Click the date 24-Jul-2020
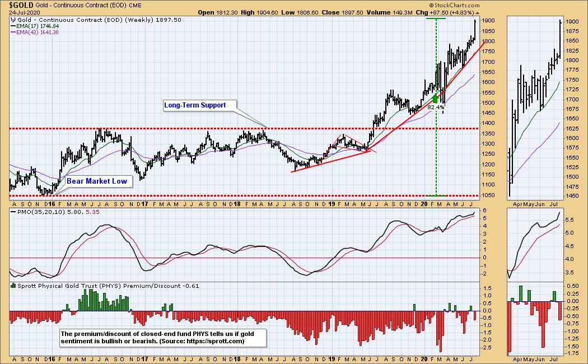588x364 pixels. coord(25,12)
